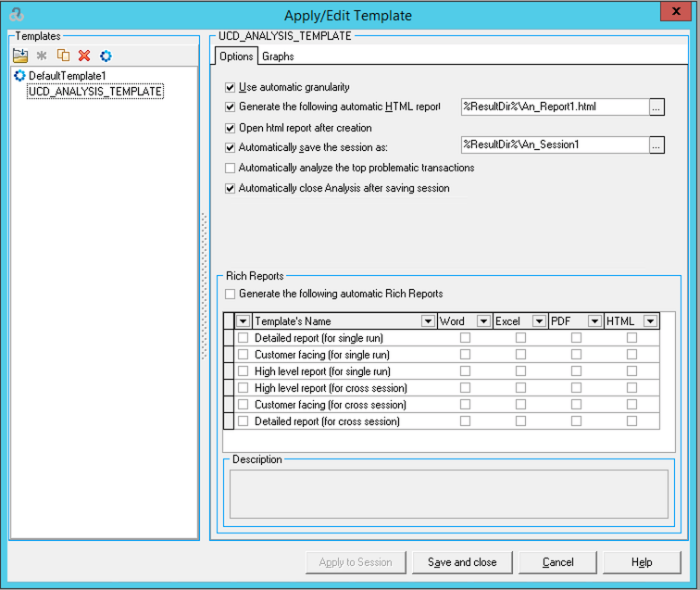Viewport: 700px width, 590px height.
Task: Click the session save path input field
Action: pos(554,144)
